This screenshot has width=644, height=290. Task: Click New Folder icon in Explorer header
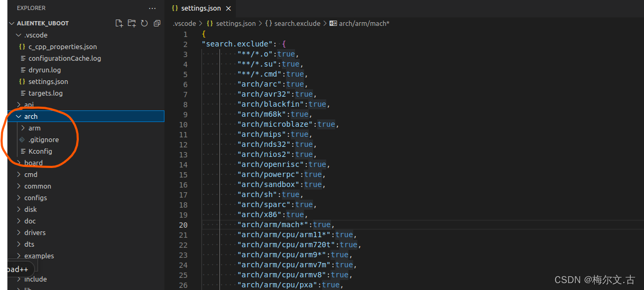pyautogui.click(x=132, y=23)
